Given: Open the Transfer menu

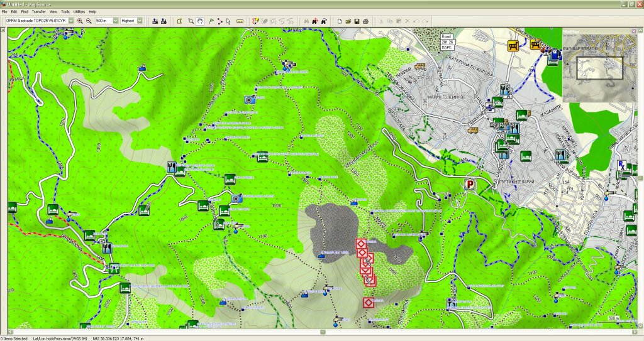Looking at the screenshot, I should pos(38,11).
